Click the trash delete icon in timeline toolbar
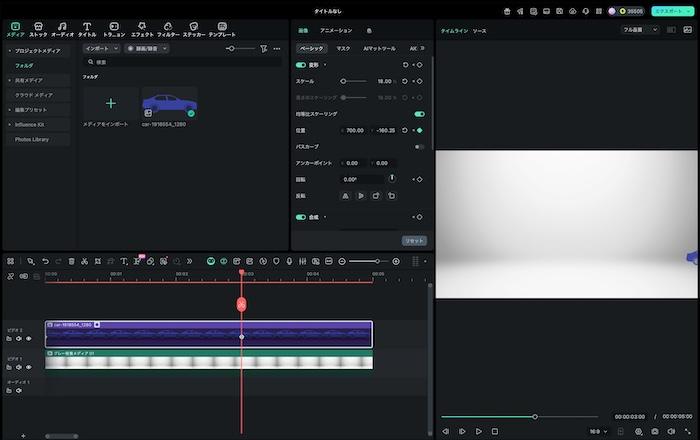The width and height of the screenshot is (700, 440). (x=71, y=261)
